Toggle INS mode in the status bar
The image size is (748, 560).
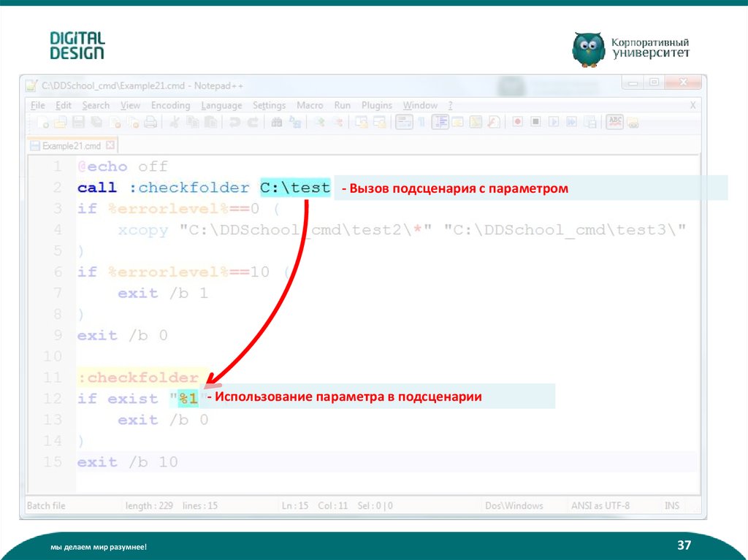(x=671, y=506)
